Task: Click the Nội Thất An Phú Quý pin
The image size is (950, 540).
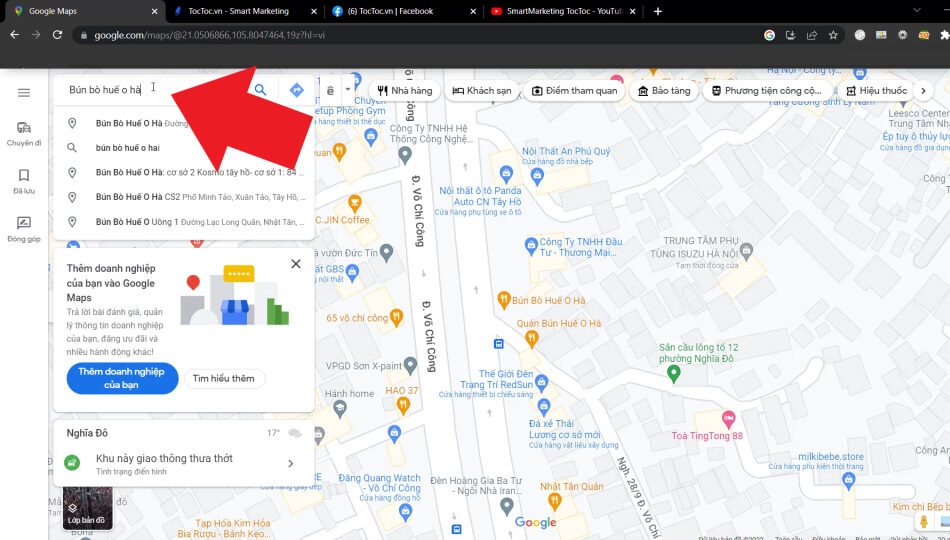Action: 536,176
